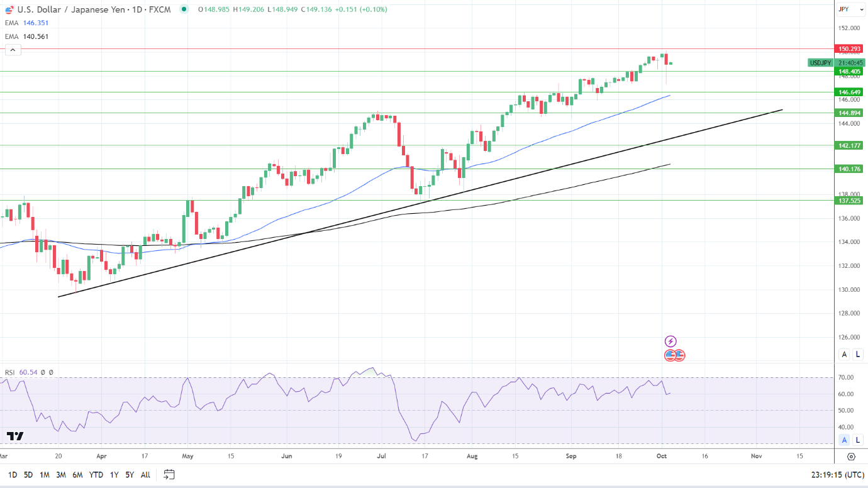Toggle log scale L in RSI pane

858,440
